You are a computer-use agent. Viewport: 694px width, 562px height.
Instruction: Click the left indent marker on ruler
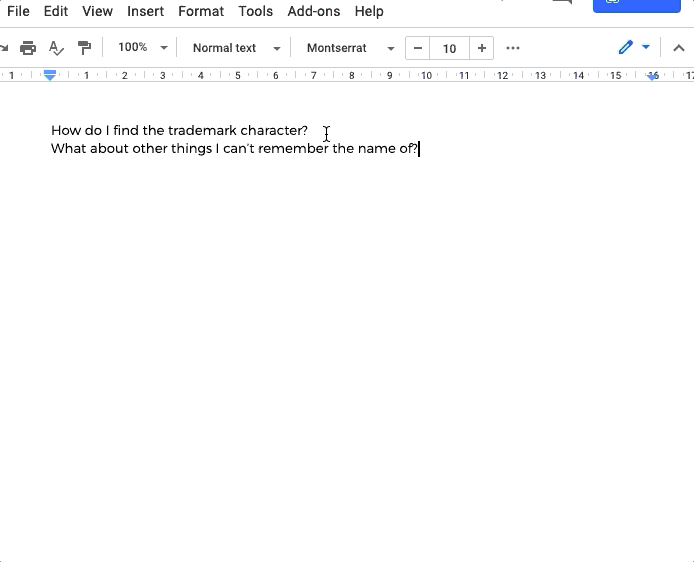click(50, 76)
